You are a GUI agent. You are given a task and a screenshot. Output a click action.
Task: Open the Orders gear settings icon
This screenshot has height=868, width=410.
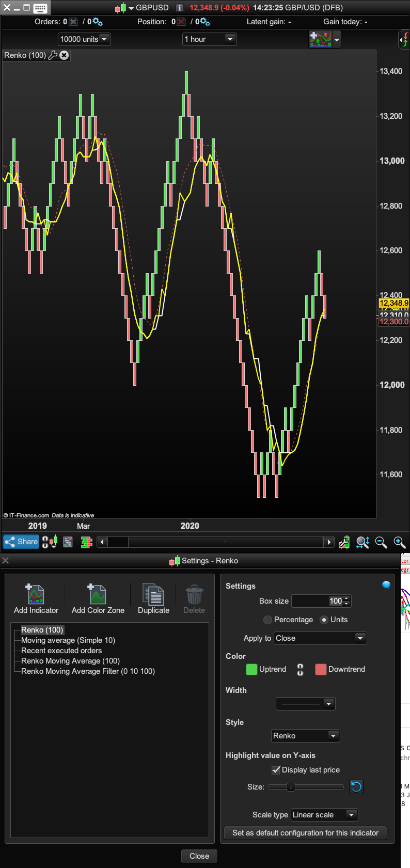(97, 22)
